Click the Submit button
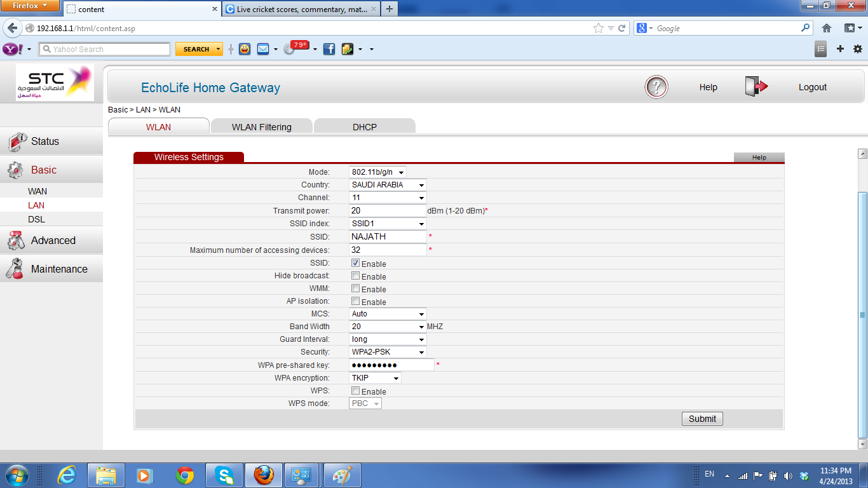The height and width of the screenshot is (488, 868). 702,419
